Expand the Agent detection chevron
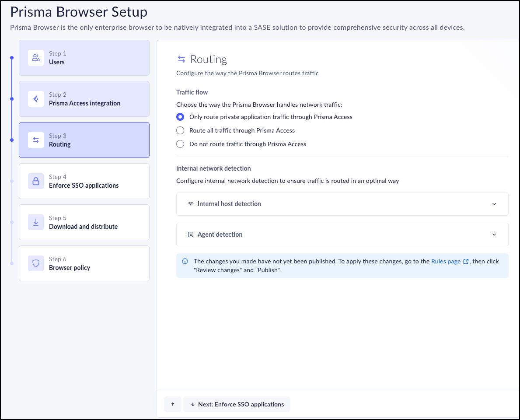520x420 pixels. (x=494, y=234)
